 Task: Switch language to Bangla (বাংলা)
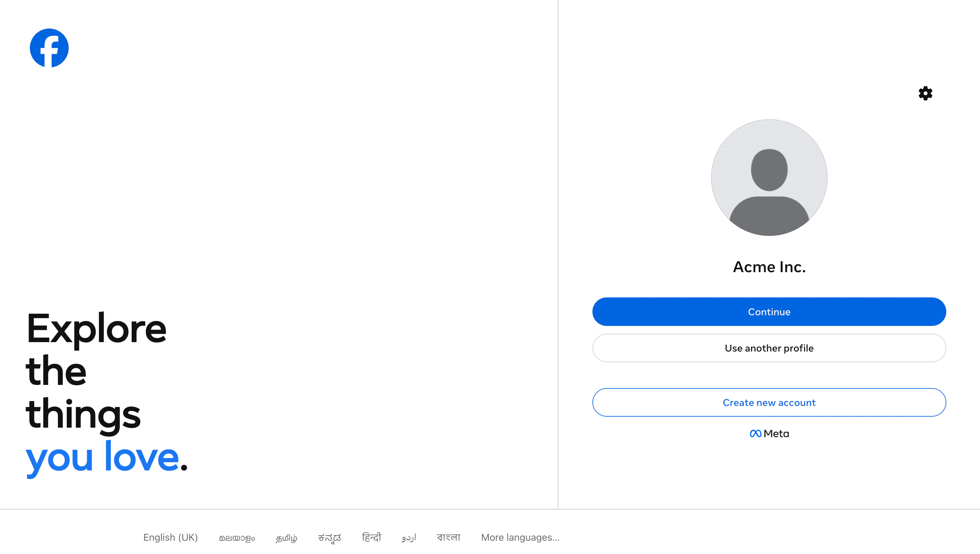point(449,537)
